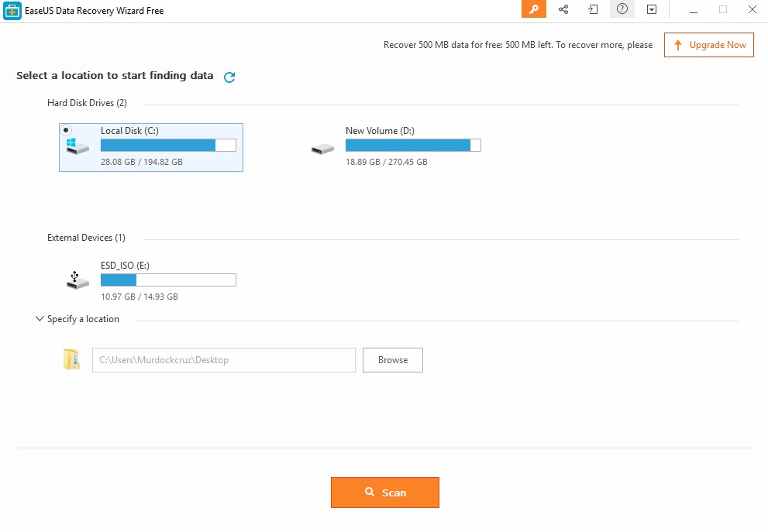Click the 10.97 GB / 14.93 GB text
Image resolution: width=768 pixels, height=532 pixels.
(139, 297)
